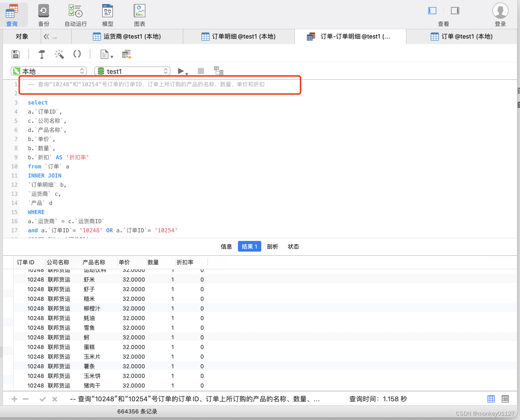
Task: Open the query builder hammer tool
Action: [42, 54]
